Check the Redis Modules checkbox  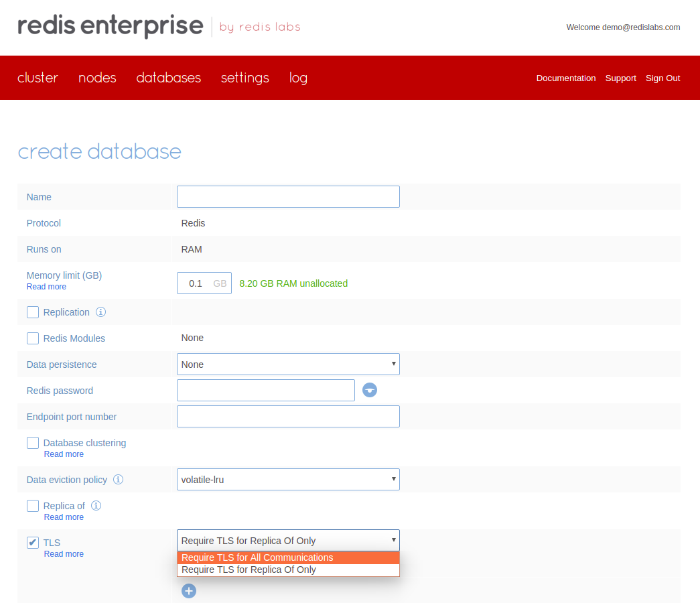[33, 338]
